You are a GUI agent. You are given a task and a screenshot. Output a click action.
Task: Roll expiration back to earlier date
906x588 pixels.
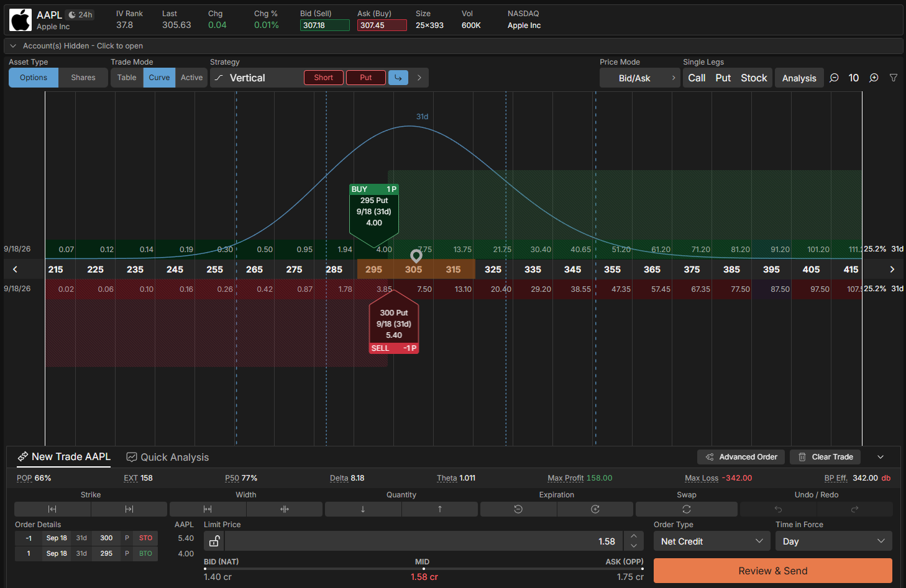tap(518, 509)
